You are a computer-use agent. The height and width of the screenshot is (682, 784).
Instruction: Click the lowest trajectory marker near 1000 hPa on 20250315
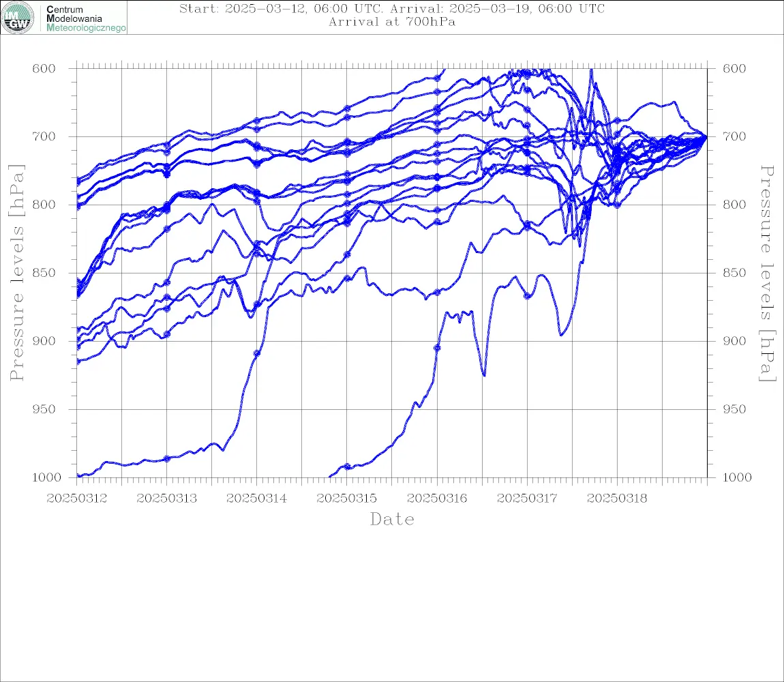coord(347,467)
